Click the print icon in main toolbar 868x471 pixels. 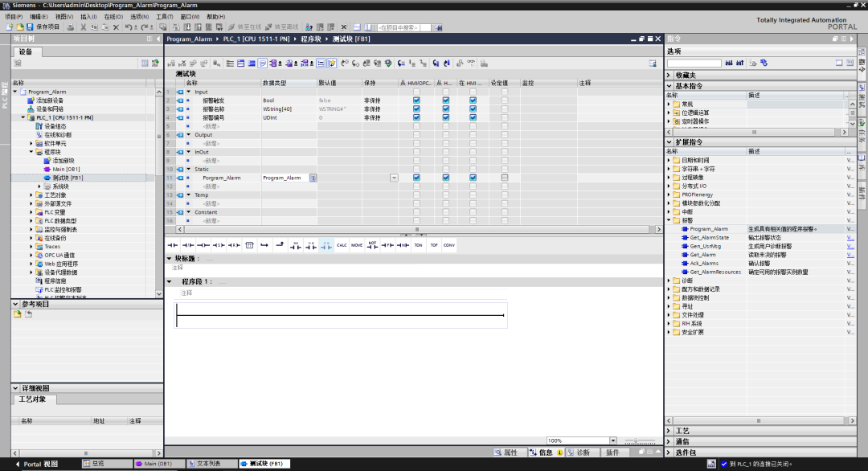point(70,27)
